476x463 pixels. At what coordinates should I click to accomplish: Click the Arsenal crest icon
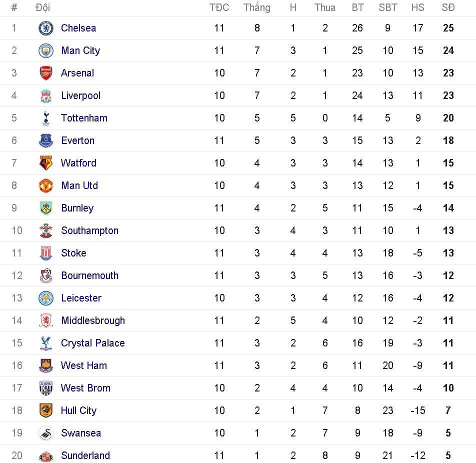[x=46, y=73]
